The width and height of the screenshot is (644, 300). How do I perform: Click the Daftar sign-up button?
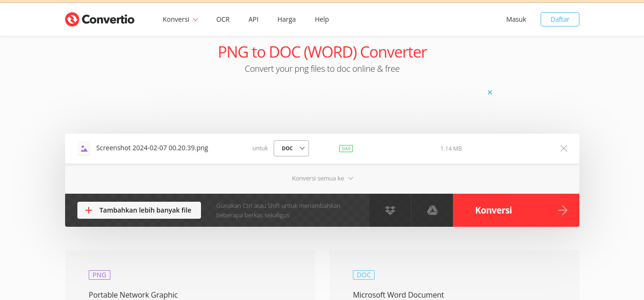560,19
